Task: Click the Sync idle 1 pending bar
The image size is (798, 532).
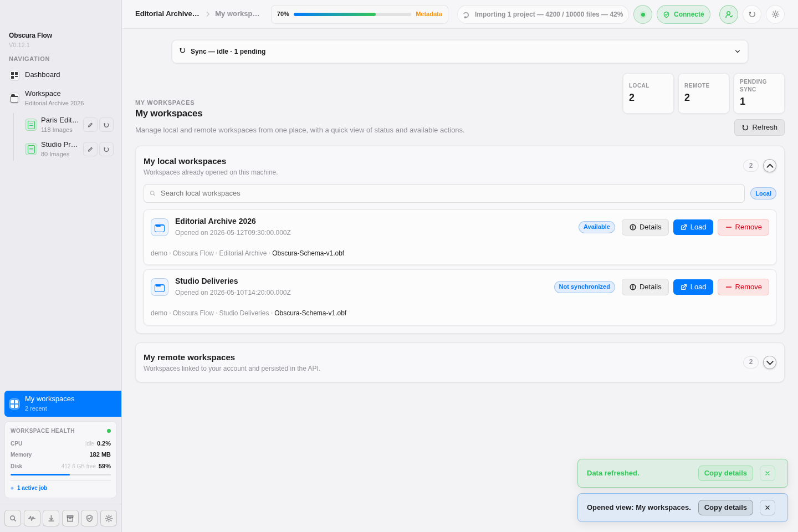Action: (x=460, y=52)
